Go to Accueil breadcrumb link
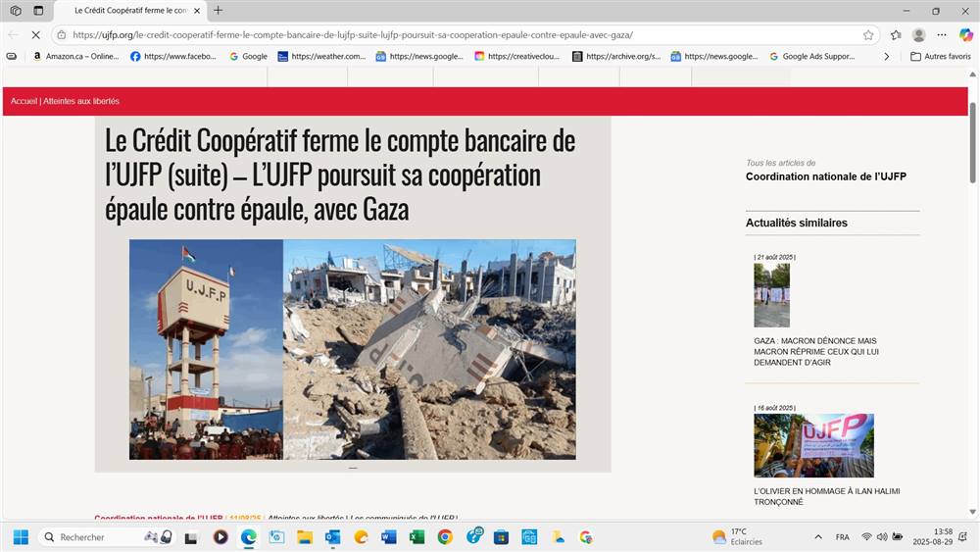 (x=24, y=101)
